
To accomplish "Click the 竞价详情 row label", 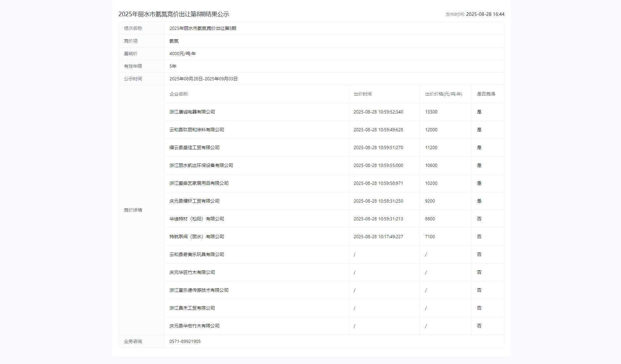I will (133, 210).
